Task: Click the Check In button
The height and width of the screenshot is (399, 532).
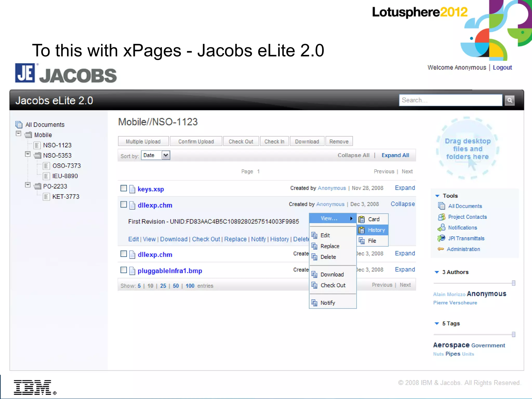Action: point(274,141)
